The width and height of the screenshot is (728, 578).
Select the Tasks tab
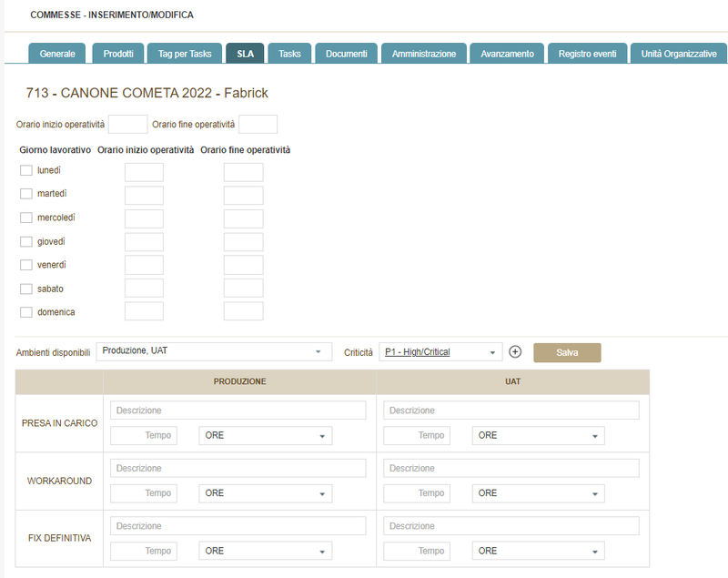288,53
